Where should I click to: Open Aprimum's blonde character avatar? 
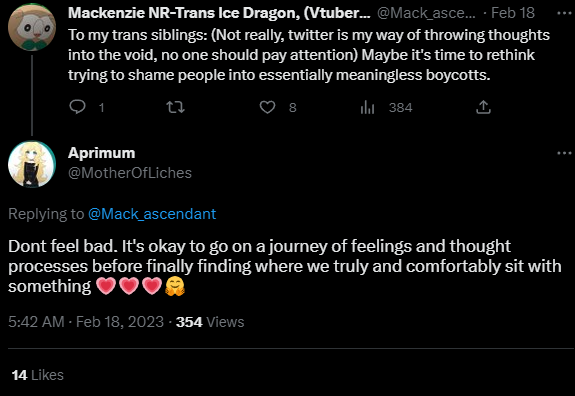[32, 164]
